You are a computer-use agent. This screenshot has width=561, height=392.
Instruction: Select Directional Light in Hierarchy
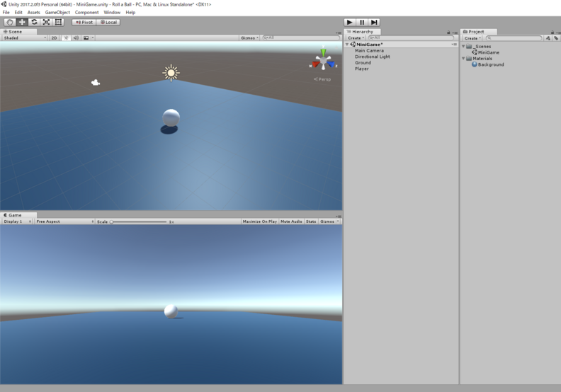[x=373, y=57]
